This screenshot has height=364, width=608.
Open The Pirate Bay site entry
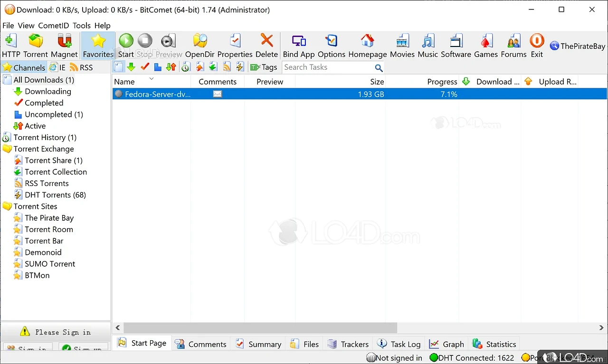49,218
